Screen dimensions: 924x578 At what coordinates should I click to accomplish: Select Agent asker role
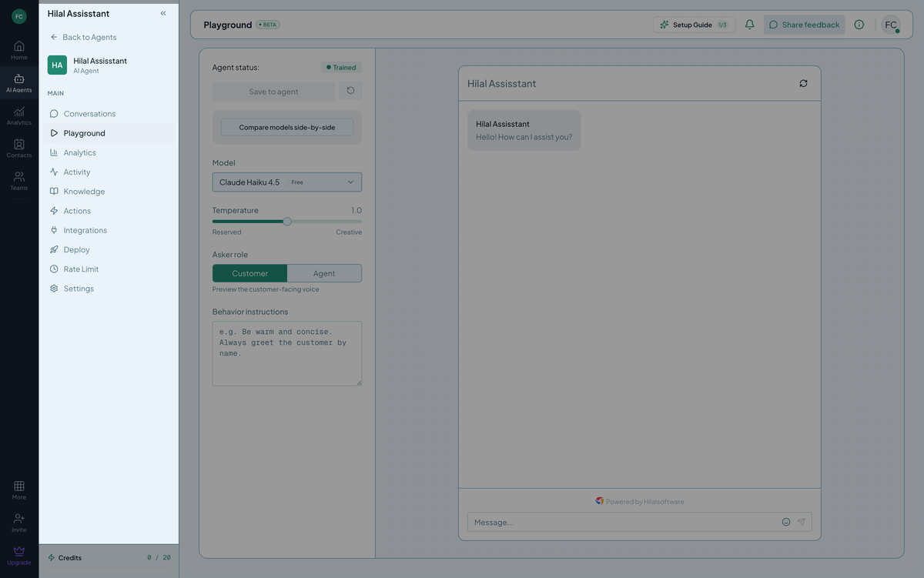point(324,273)
